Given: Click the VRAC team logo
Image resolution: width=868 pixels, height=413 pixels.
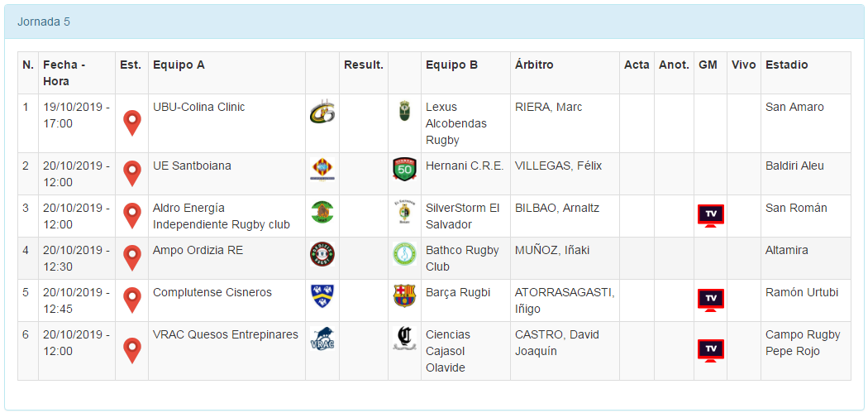Looking at the screenshot, I should click(x=322, y=339).
